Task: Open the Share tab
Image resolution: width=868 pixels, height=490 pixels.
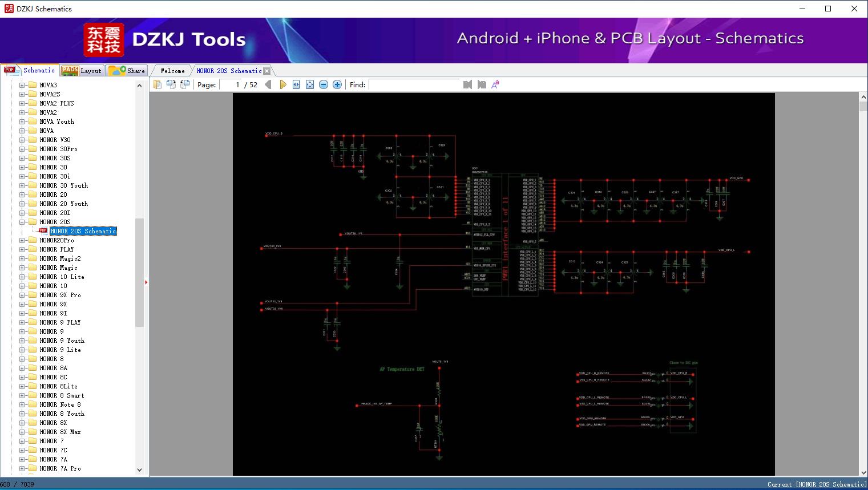Action: pos(128,71)
